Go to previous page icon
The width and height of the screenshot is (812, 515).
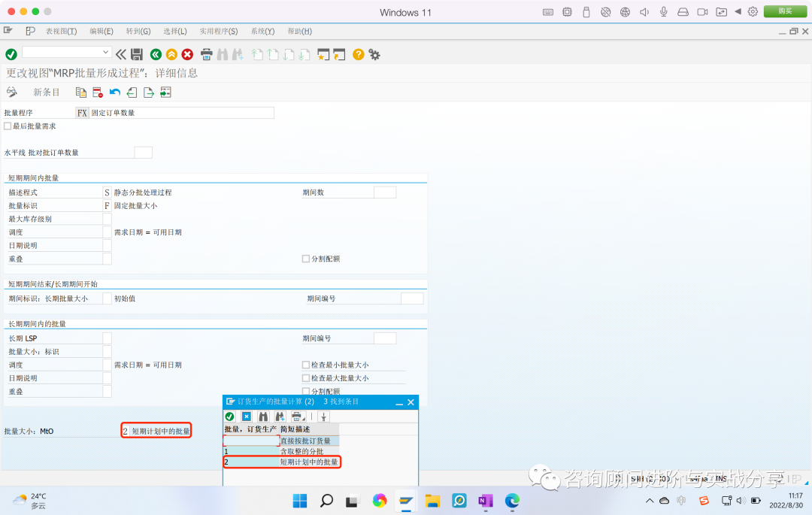coord(273,54)
